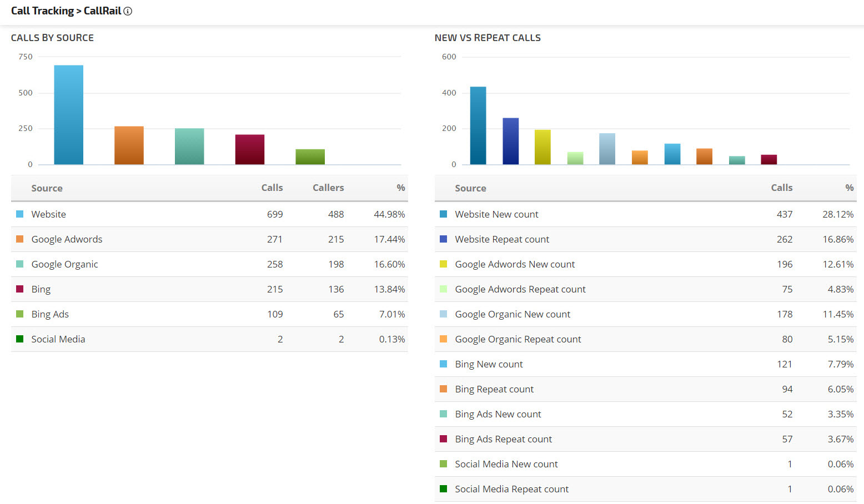864x504 pixels.
Task: Click the CallRail info icon
Action: coord(128,11)
